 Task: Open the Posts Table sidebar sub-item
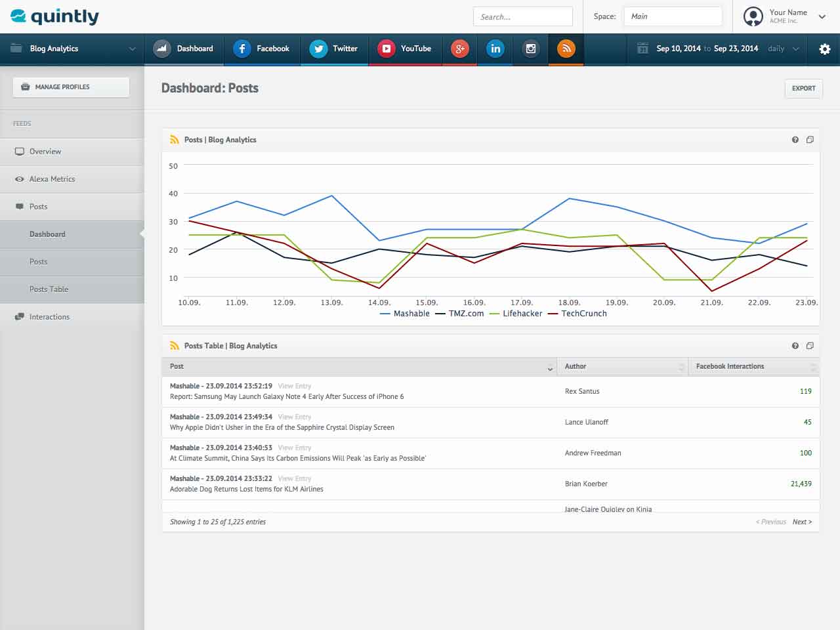tap(72, 289)
